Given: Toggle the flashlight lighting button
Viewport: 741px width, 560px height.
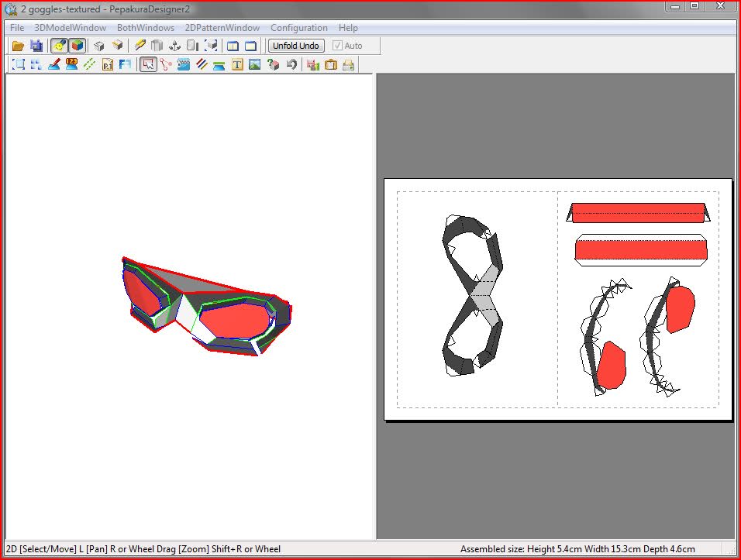Looking at the screenshot, I should (x=59, y=46).
